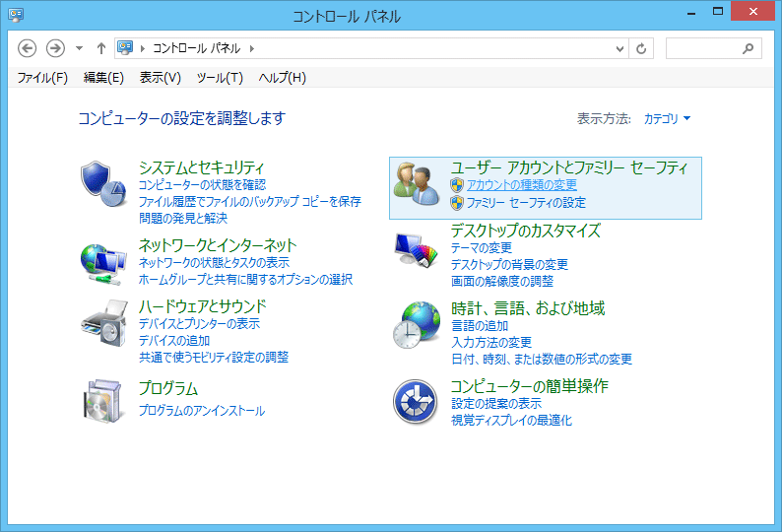The image size is (782, 532).
Task: Open the 編集(E) menu
Action: (103, 78)
